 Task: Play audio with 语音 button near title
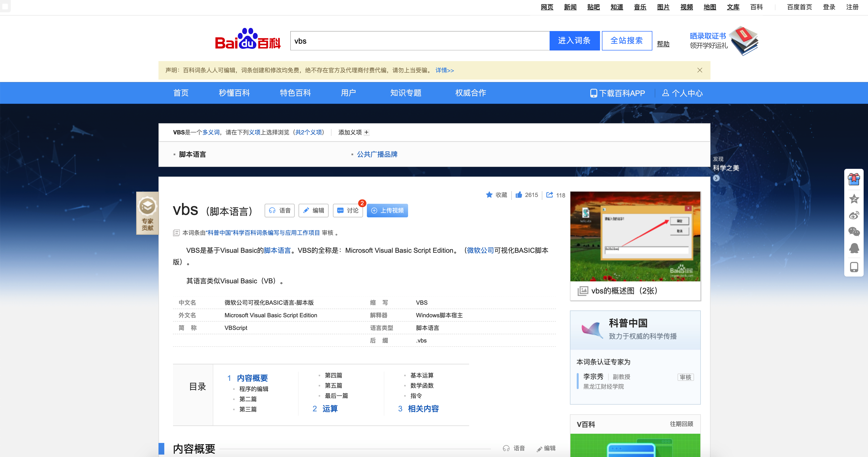coord(279,211)
